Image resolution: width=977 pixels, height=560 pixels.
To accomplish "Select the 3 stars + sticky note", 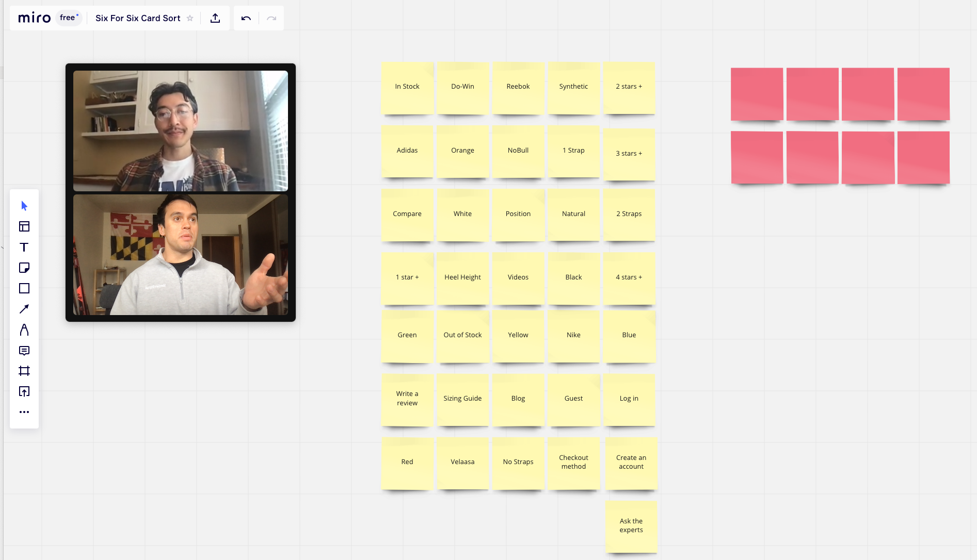I will 629,155.
